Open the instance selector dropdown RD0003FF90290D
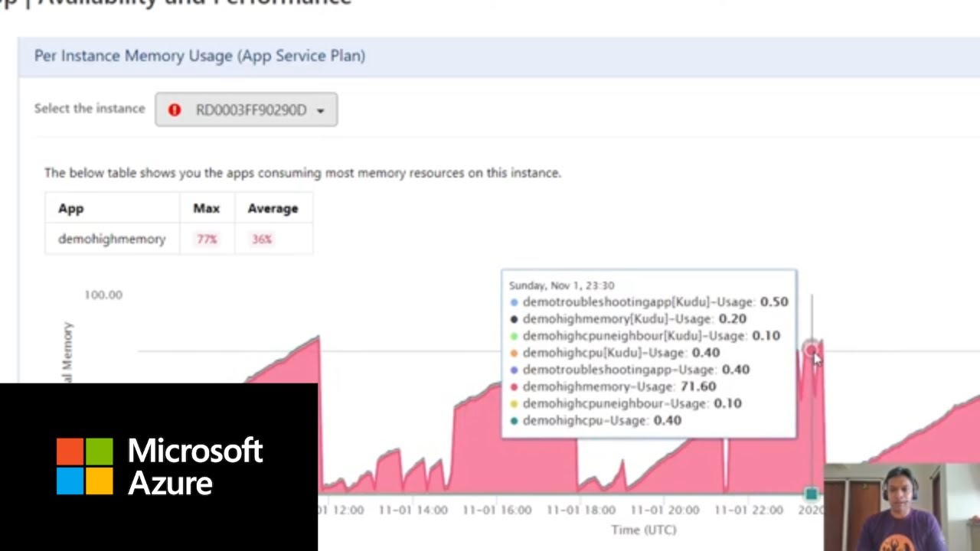980x551 pixels. pos(246,110)
